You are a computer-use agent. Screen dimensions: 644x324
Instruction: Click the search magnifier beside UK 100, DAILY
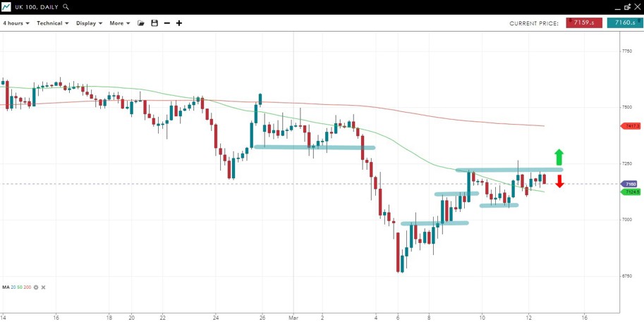[x=66, y=6]
